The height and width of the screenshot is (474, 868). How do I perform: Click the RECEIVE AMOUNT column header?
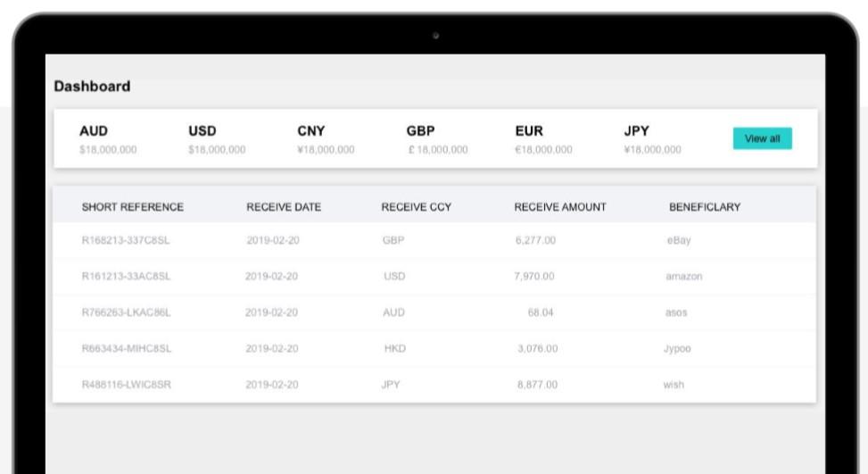coord(560,207)
